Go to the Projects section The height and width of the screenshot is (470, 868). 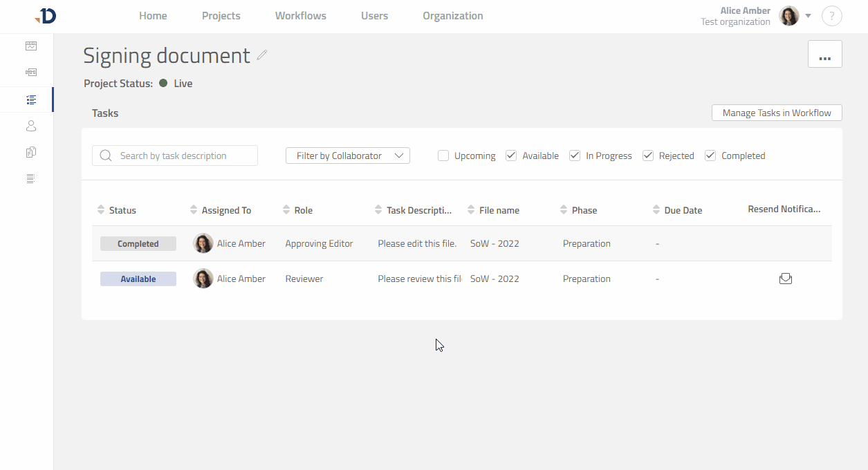pos(221,15)
